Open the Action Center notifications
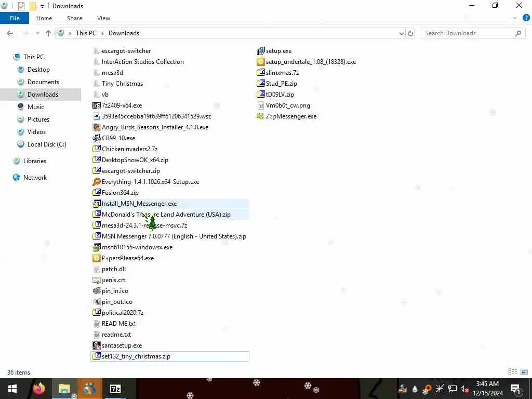Viewport: 532px width, 399px height. click(x=516, y=389)
